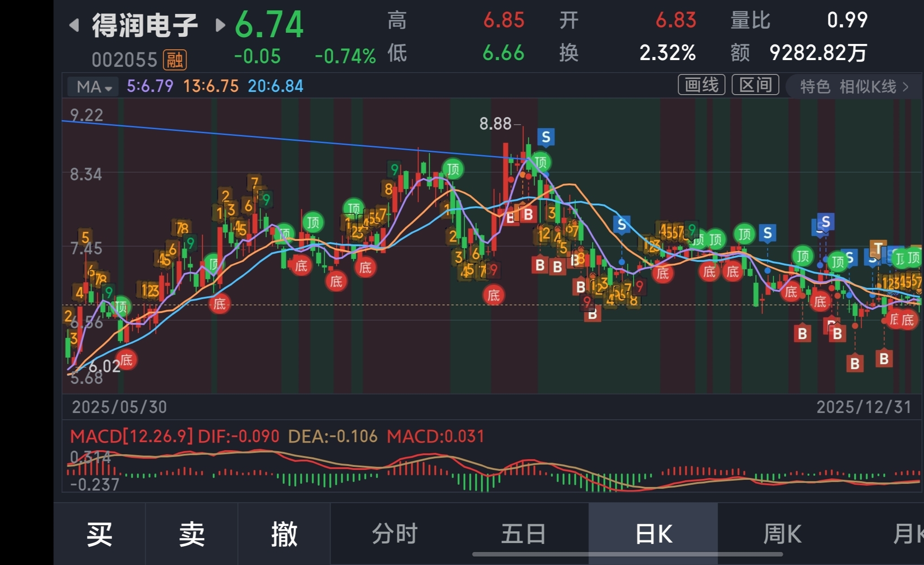Image resolution: width=924 pixels, height=565 pixels.
Task: Go to the previous stock with left arrow
Action: coord(74,25)
